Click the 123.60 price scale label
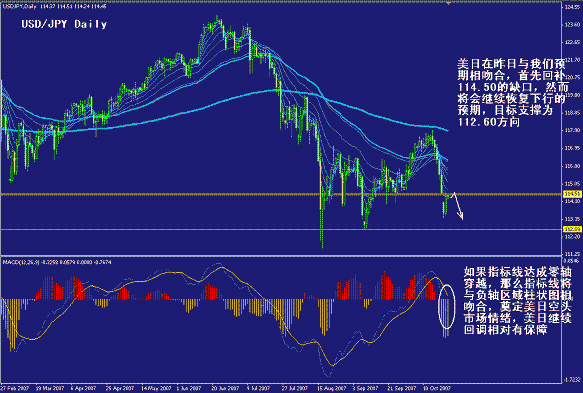 (573, 25)
